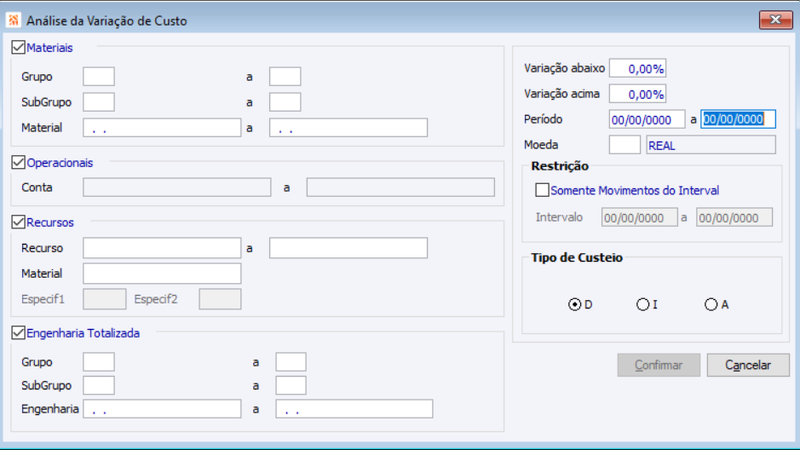
Task: Click the Confirmar button
Action: click(659, 365)
